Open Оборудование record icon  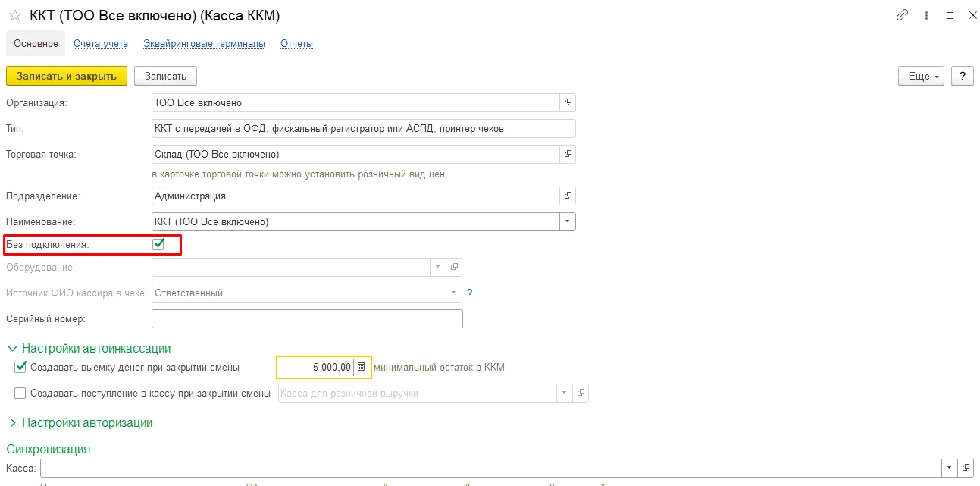(x=454, y=267)
